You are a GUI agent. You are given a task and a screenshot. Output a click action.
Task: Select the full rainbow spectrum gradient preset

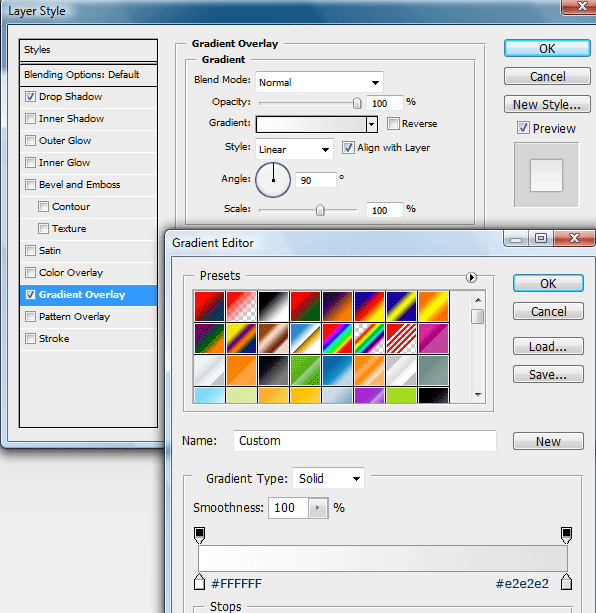338,339
